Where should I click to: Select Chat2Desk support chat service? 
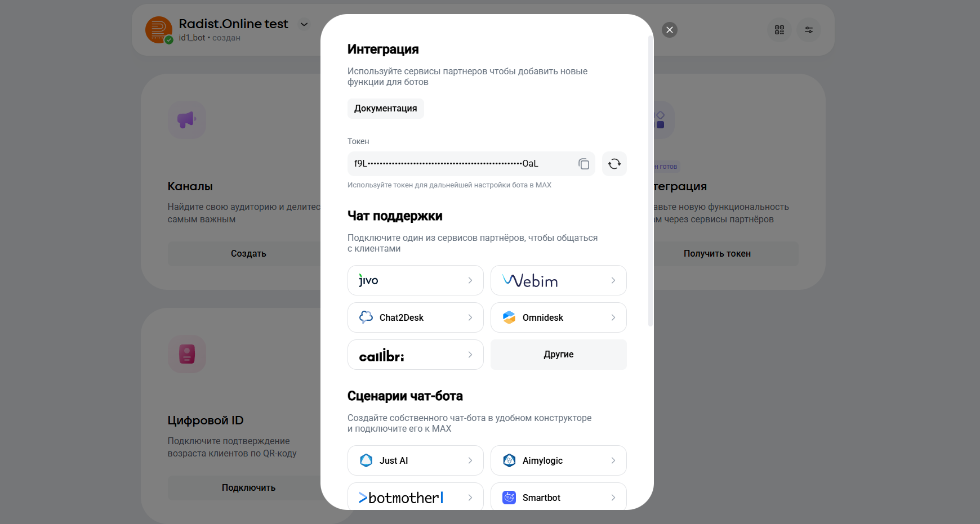415,317
